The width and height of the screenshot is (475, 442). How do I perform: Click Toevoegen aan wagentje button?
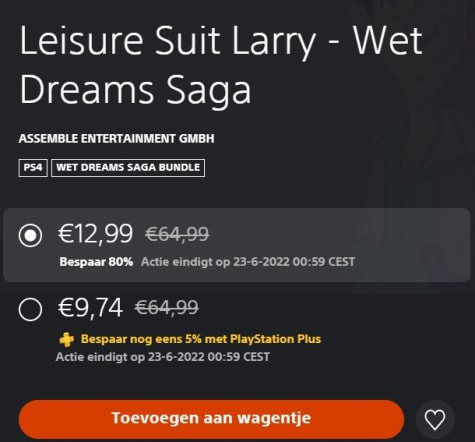pos(211,419)
